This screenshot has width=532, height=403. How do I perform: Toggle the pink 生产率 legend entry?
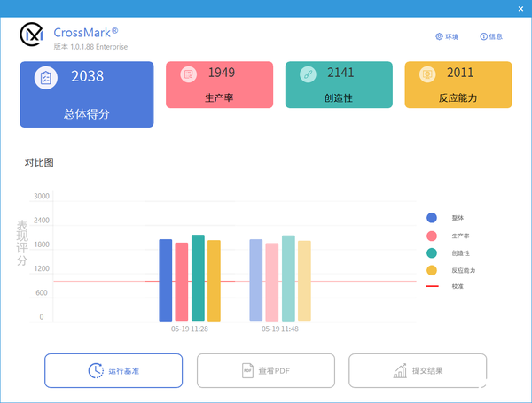(x=448, y=236)
